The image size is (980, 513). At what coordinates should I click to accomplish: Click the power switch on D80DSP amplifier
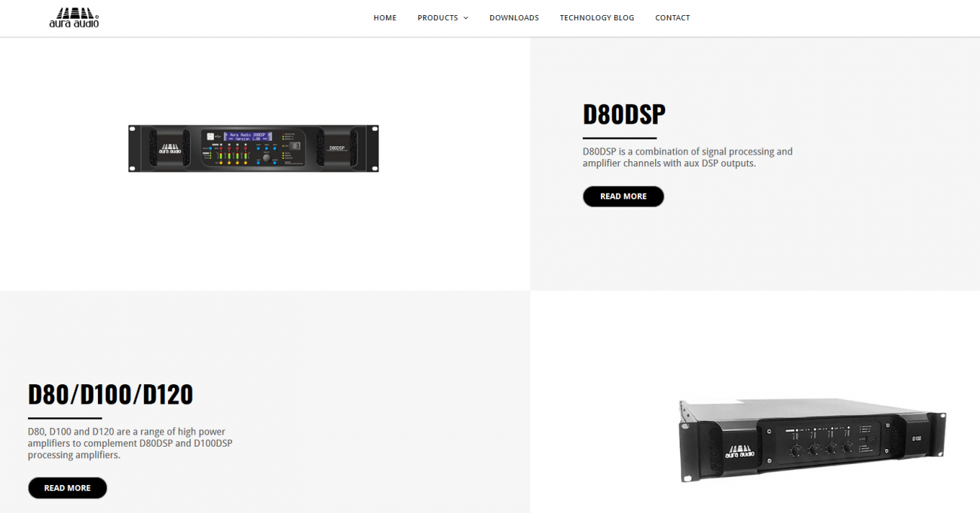[x=296, y=146]
